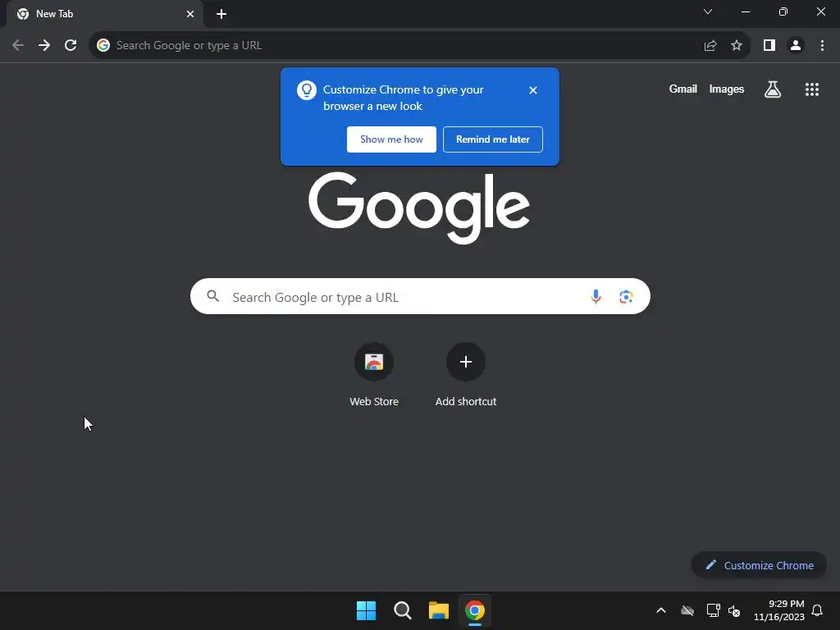Viewport: 840px width, 630px height.
Task: Open the Images link
Action: click(727, 89)
